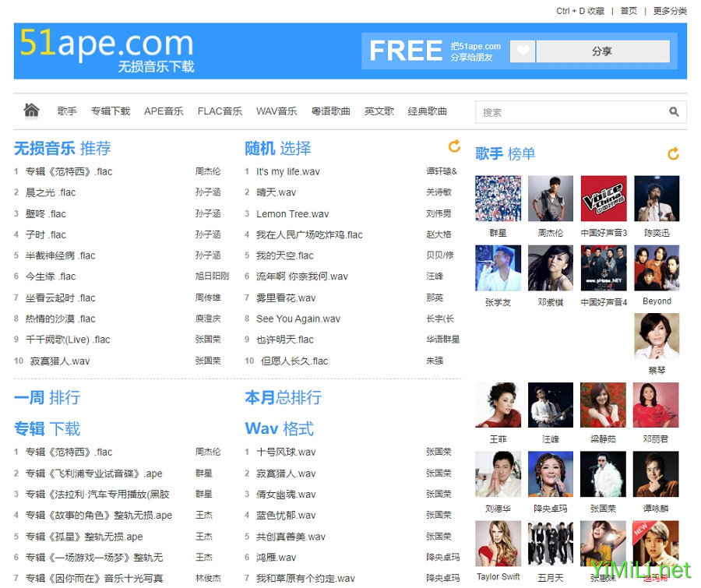Open the APE音乐 navigation item
The image size is (701, 588).
pos(164,111)
